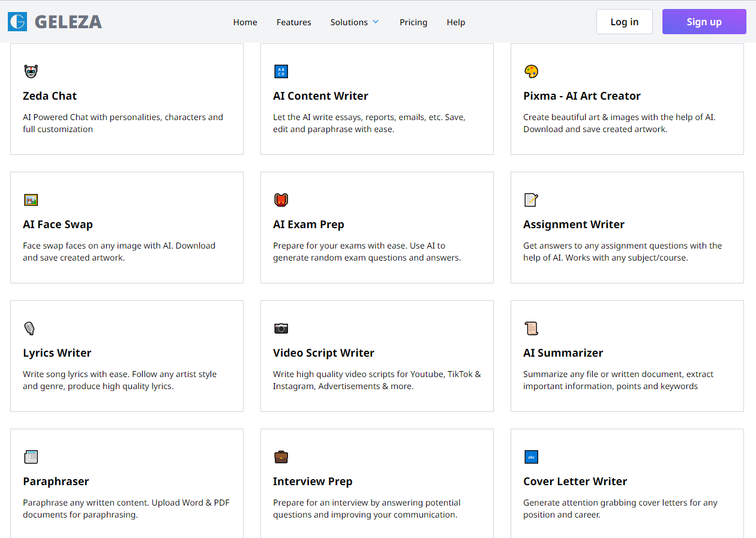The image size is (756, 538).
Task: Click the 'Paraphrase any written content' description
Action: pyautogui.click(x=126, y=509)
